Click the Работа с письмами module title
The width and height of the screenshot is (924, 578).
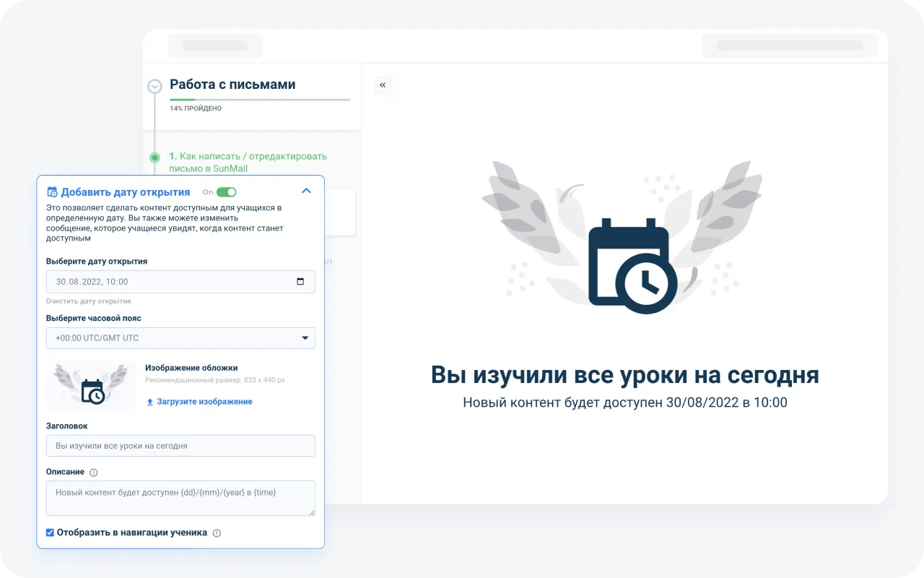pos(232,85)
